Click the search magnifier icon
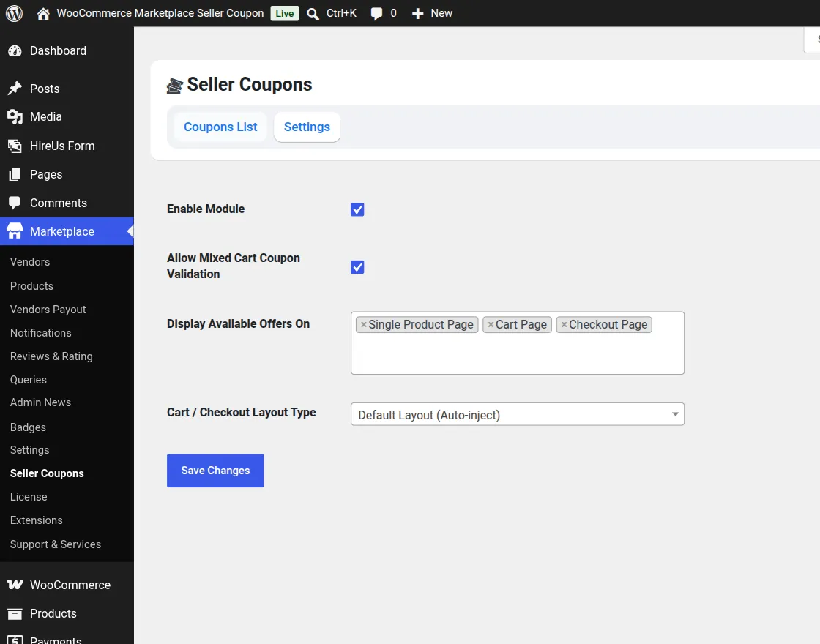 (x=313, y=14)
